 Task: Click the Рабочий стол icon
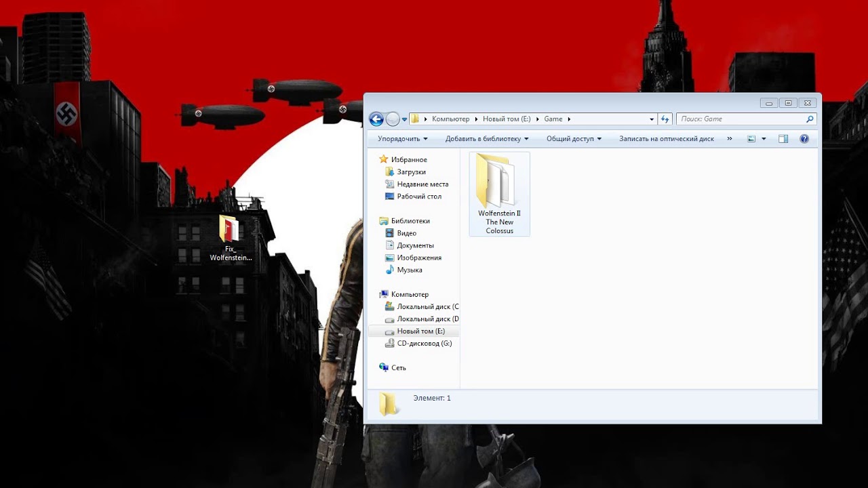coord(389,197)
